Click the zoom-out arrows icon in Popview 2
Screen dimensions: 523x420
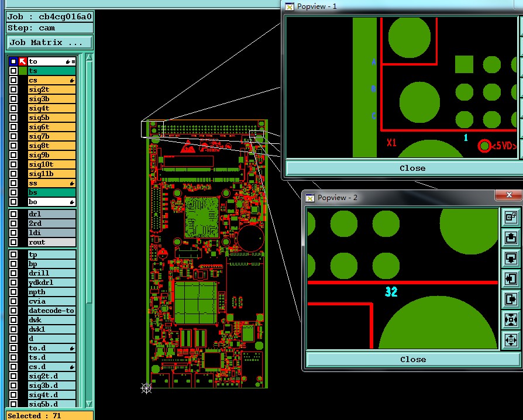tap(511, 340)
